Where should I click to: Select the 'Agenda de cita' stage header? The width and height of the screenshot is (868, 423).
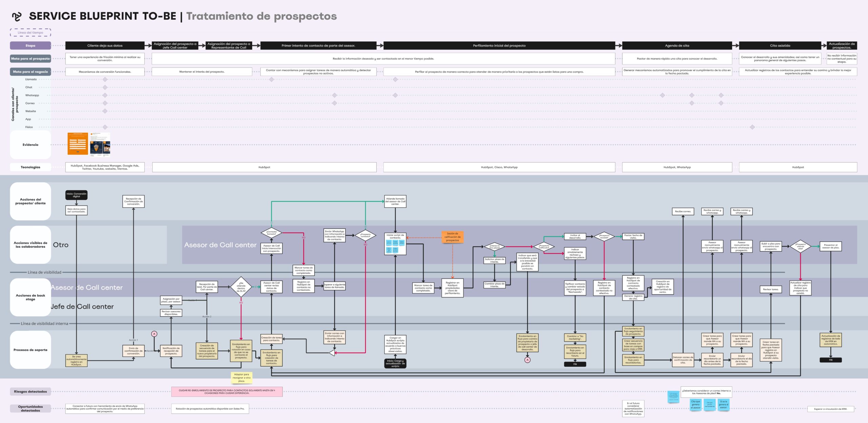[x=677, y=45]
